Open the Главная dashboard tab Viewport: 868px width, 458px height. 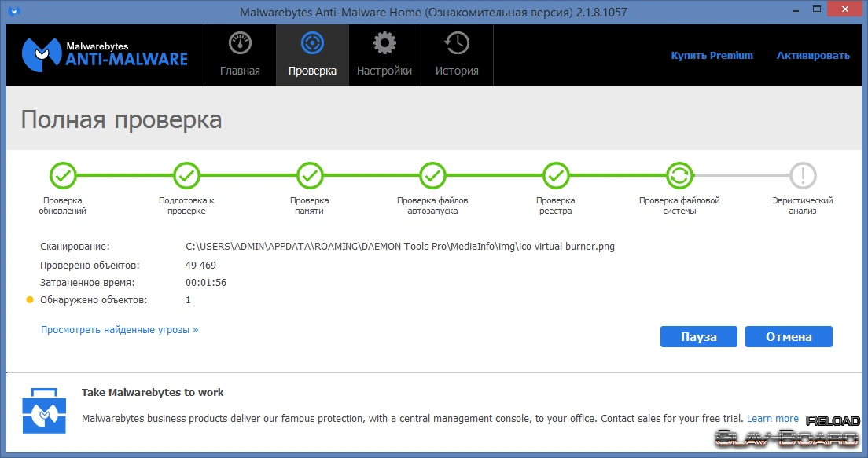click(x=240, y=55)
